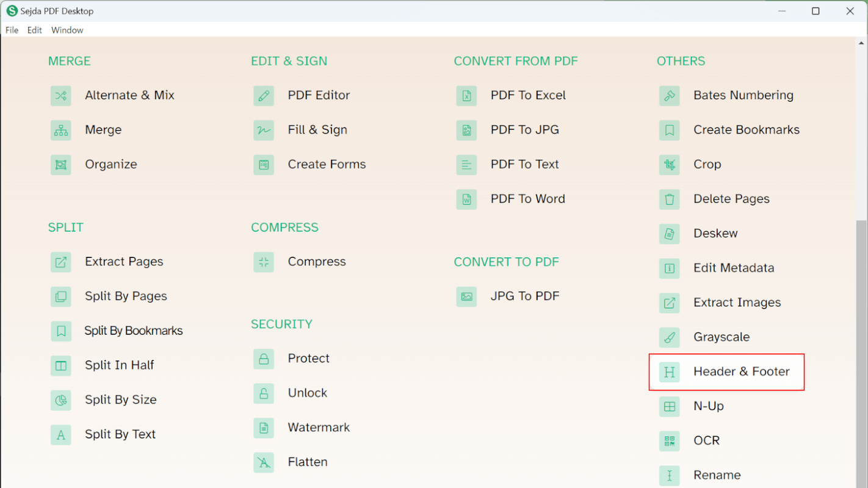This screenshot has height=488, width=868.
Task: Choose the Fill & Sign label
Action: (317, 130)
